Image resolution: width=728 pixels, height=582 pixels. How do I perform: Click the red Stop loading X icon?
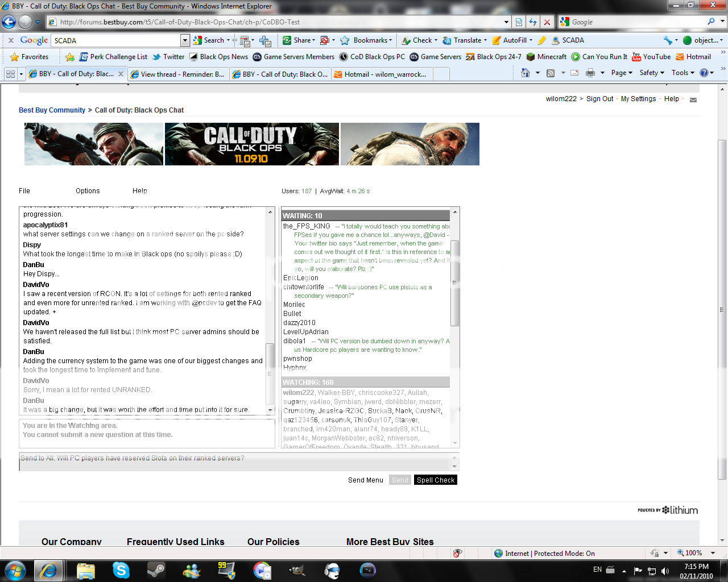click(x=547, y=22)
